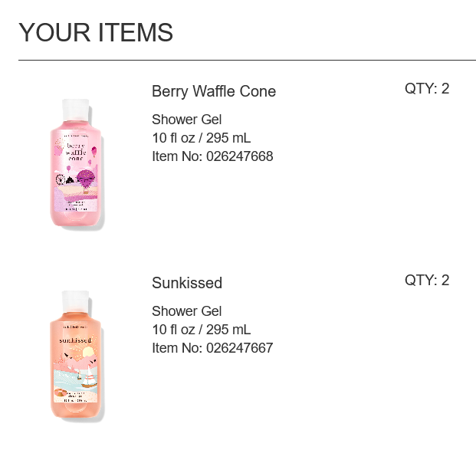The height and width of the screenshot is (460, 476).
Task: Click Item No: 026247668 text
Action: (x=212, y=156)
